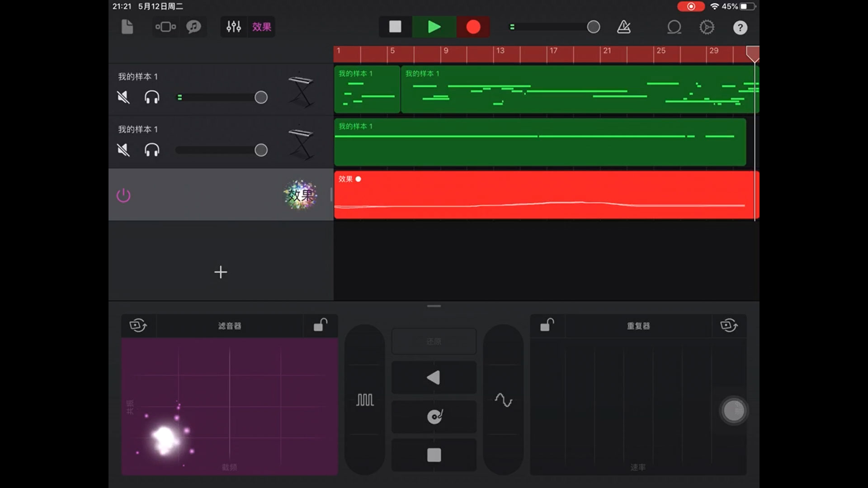Image resolution: width=868 pixels, height=488 pixels.
Task: Activate the reverse playback button
Action: pyautogui.click(x=434, y=377)
